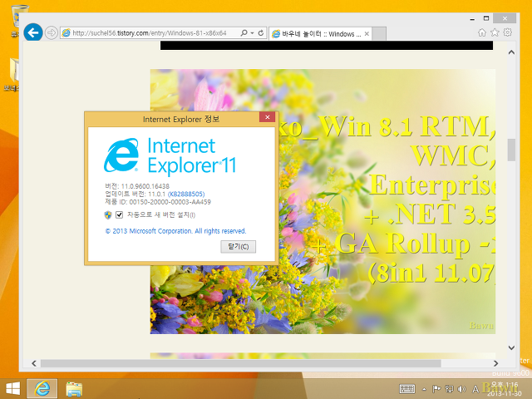Uncheck 자동으로 새 버전 설치 checkbox
532x399 pixels.
coord(119,214)
